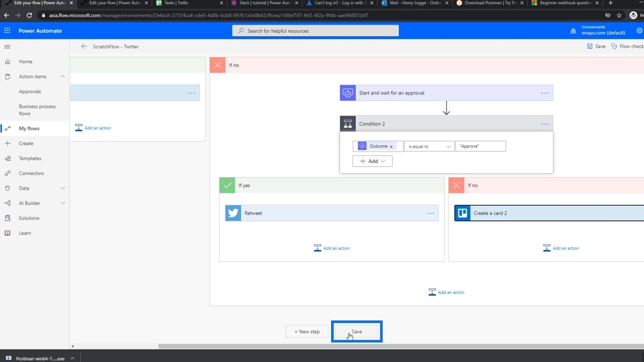Image resolution: width=644 pixels, height=362 pixels.
Task: Click the approval icon on Start and wait
Action: (348, 93)
